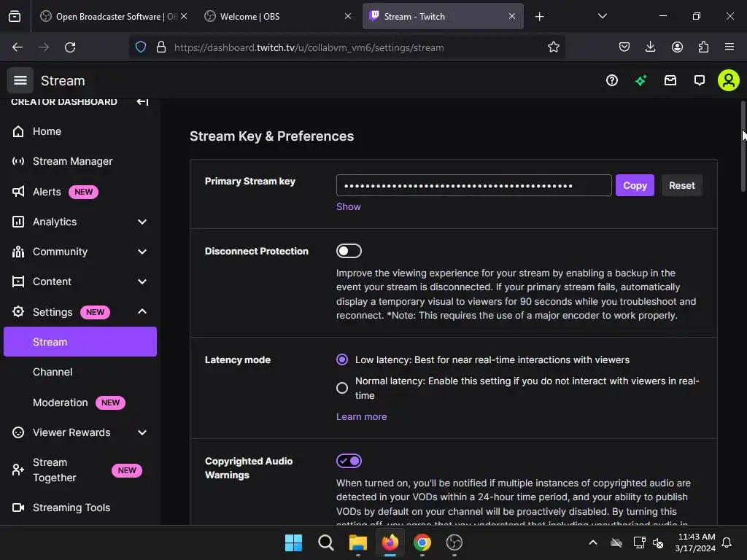747x560 pixels.
Task: Reset the primary stream key
Action: tap(681, 185)
